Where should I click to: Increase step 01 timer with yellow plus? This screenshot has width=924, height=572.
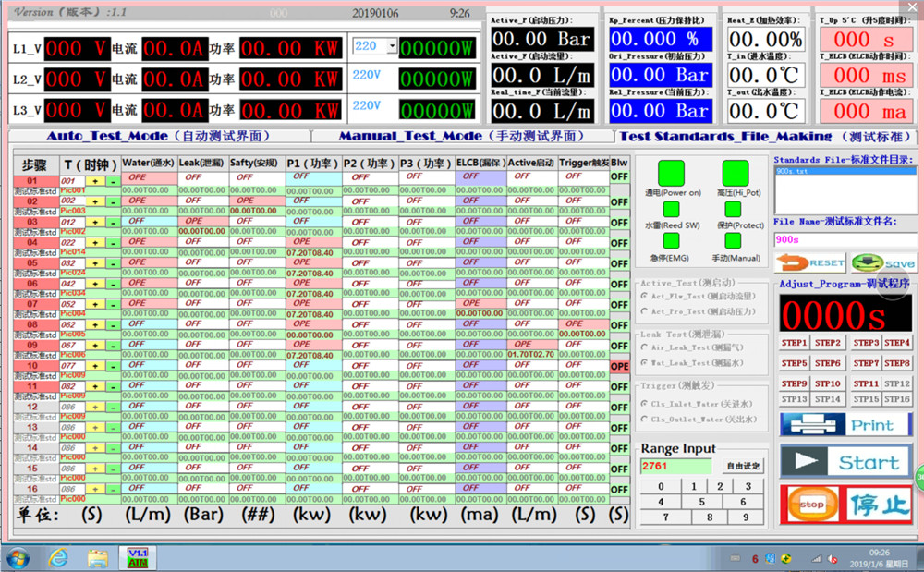coord(95,181)
